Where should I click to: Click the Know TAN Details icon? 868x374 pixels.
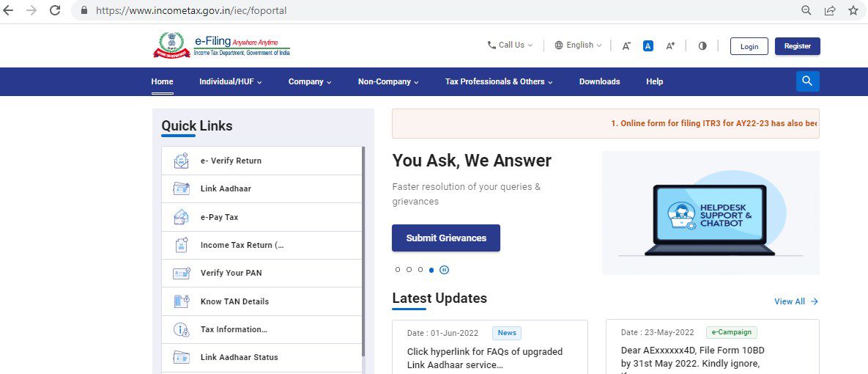click(x=181, y=301)
